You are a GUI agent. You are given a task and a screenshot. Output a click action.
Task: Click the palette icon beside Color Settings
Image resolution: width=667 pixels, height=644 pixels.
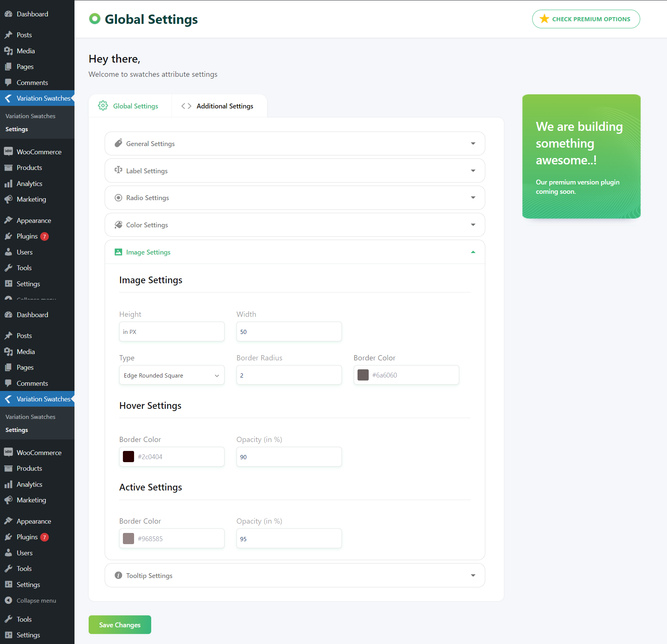pyautogui.click(x=118, y=225)
